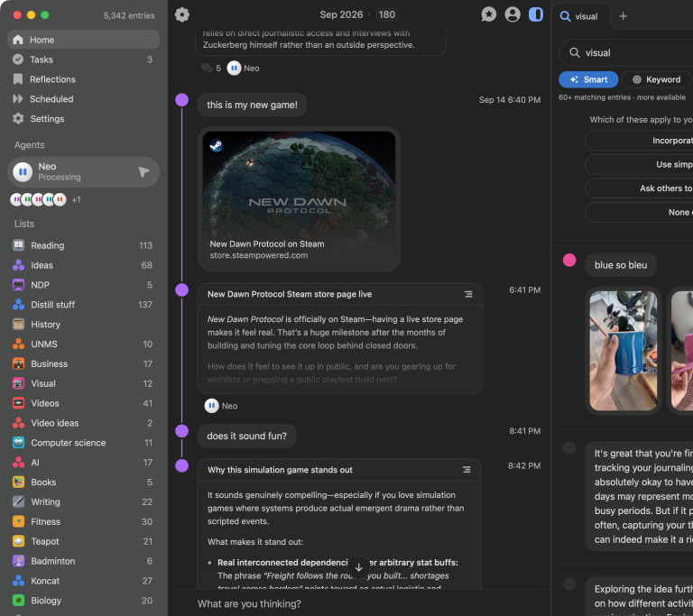Open the NDP list
This screenshot has width=693, height=616.
84,285
